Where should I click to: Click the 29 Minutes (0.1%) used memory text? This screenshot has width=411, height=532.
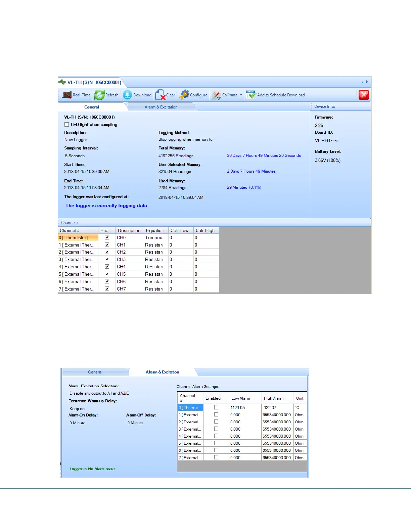pyautogui.click(x=244, y=187)
